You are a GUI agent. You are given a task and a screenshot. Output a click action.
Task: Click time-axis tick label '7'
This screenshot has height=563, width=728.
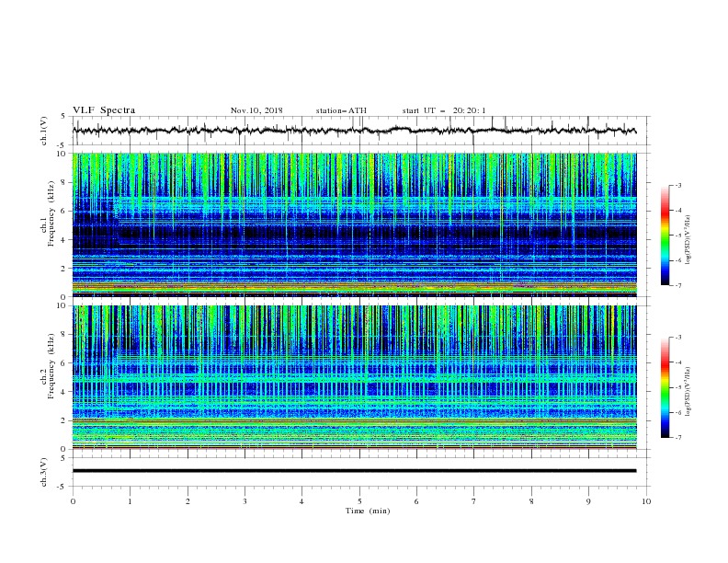coord(474,501)
